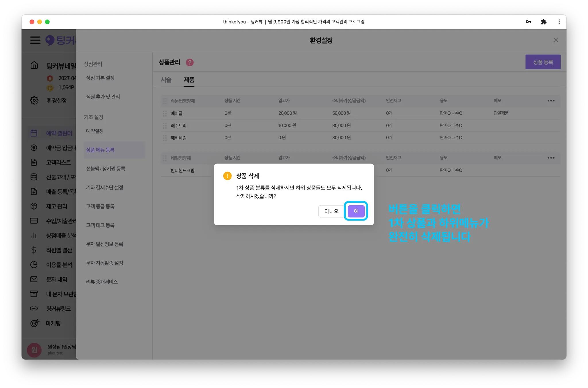Click the 아니오 cancel button
The width and height of the screenshot is (588, 388).
coord(331,211)
